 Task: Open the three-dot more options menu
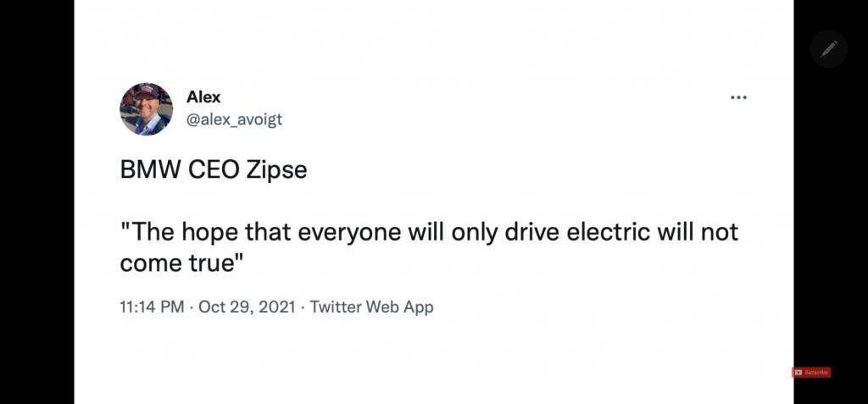pyautogui.click(x=738, y=97)
